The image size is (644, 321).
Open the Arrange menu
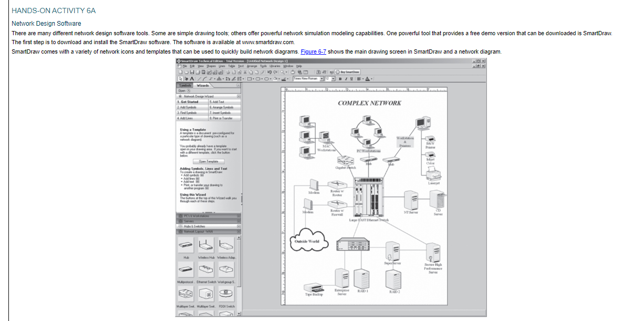pos(252,66)
